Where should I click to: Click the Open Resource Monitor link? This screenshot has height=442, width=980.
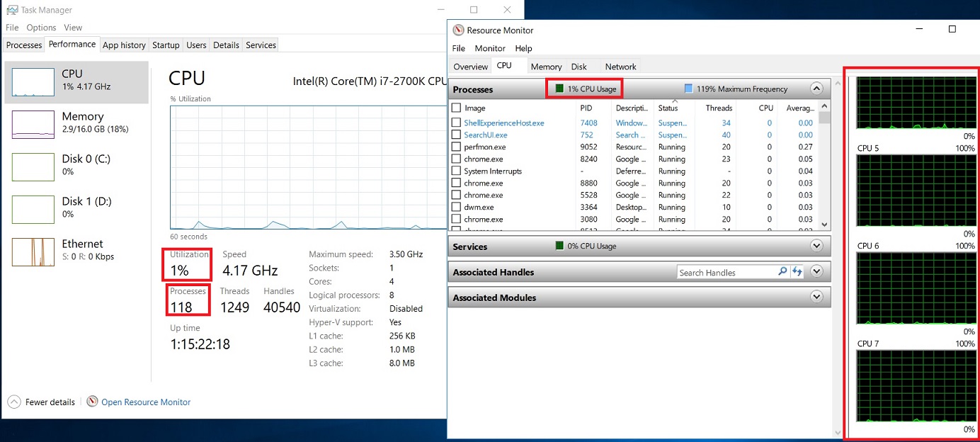[146, 402]
